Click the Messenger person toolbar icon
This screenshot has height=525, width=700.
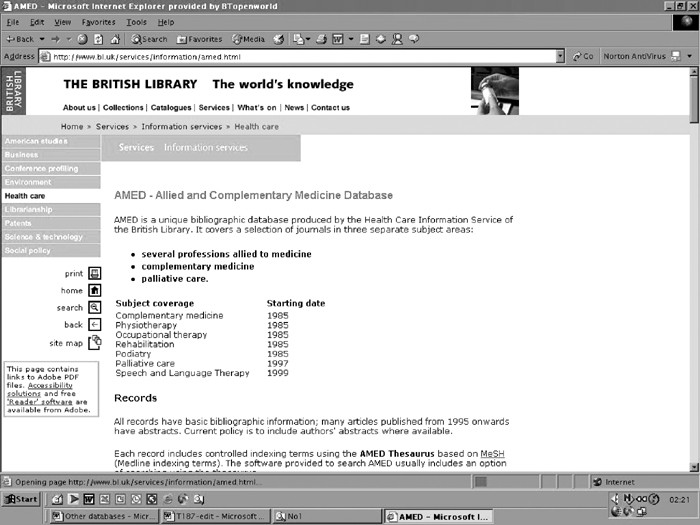397,39
